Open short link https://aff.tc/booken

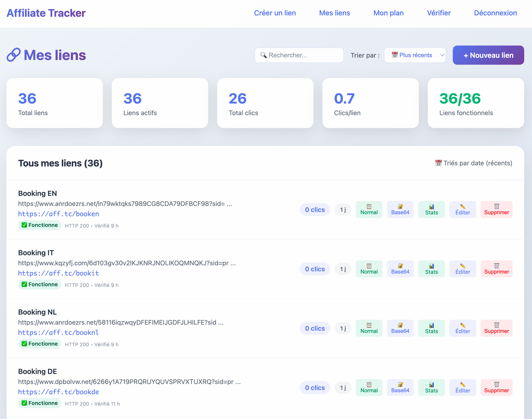coord(59,214)
